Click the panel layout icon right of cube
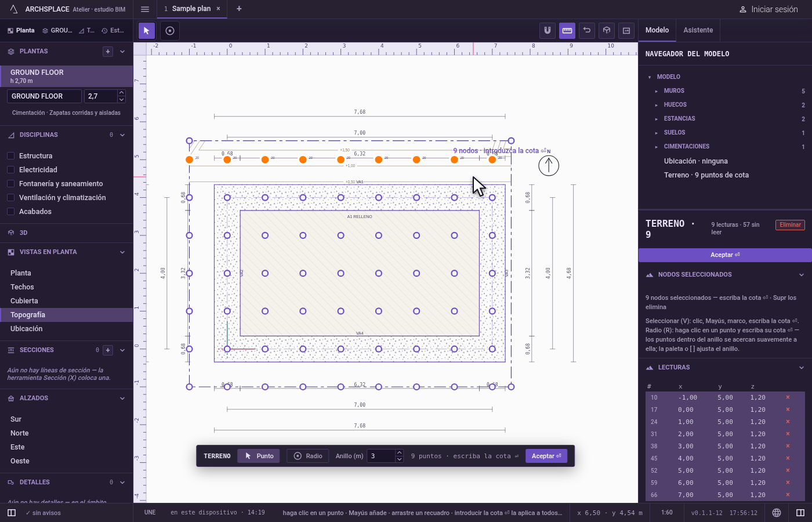812x522 pixels. point(626,31)
